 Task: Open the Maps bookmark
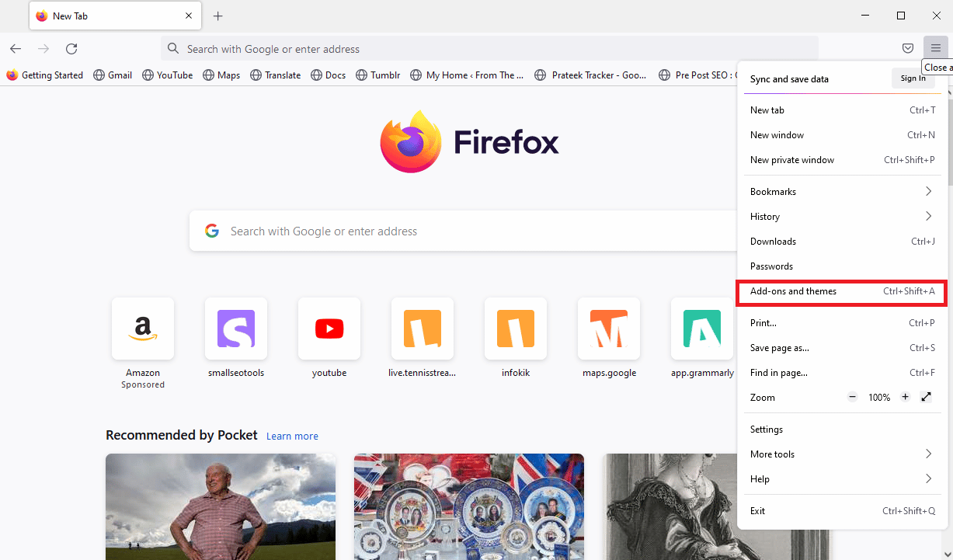(x=221, y=75)
